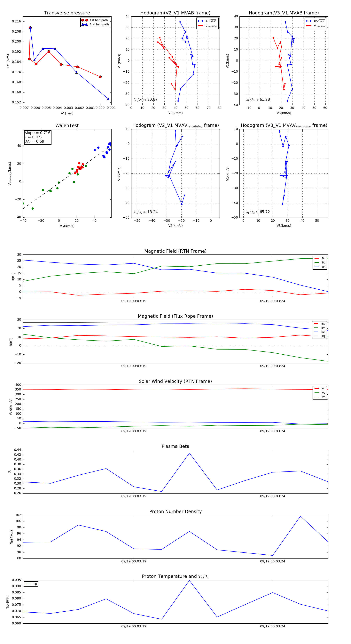Click the 'Magnetic Field (Flux Rope Frame)' title
Image resolution: width=351 pixels, height=644 pixels.
tap(175, 316)
